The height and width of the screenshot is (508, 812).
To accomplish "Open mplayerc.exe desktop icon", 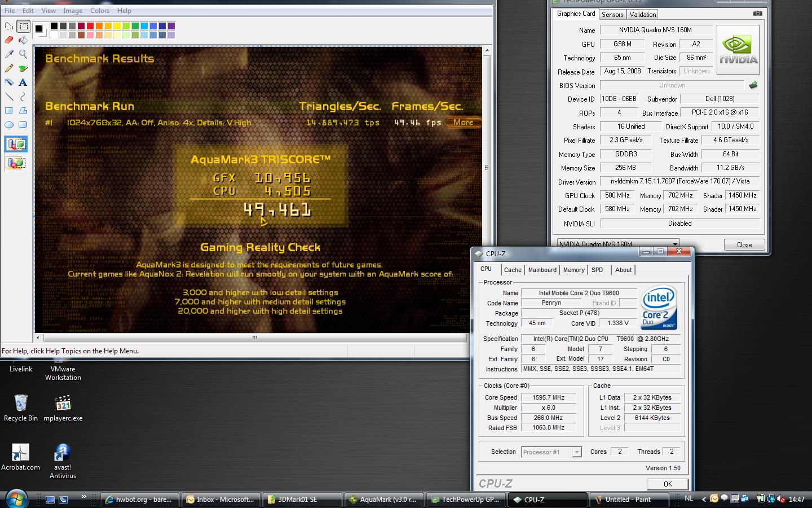I will [x=63, y=408].
